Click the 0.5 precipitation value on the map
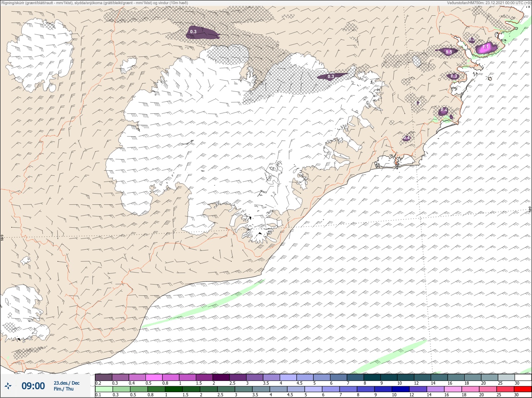Screen dimensions: 532x398 (x=449, y=52)
